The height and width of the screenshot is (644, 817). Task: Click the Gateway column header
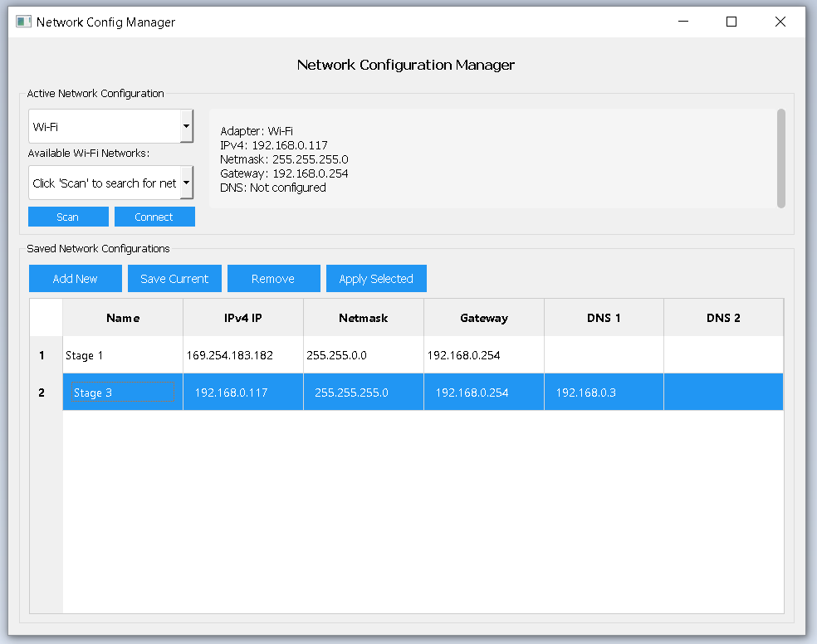[x=484, y=318]
